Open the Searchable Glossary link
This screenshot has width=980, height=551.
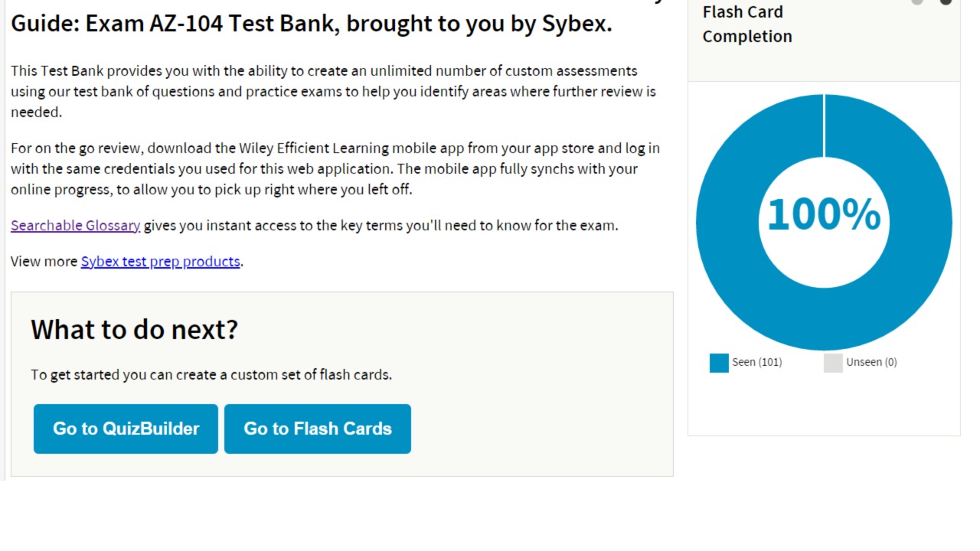pyautogui.click(x=75, y=225)
